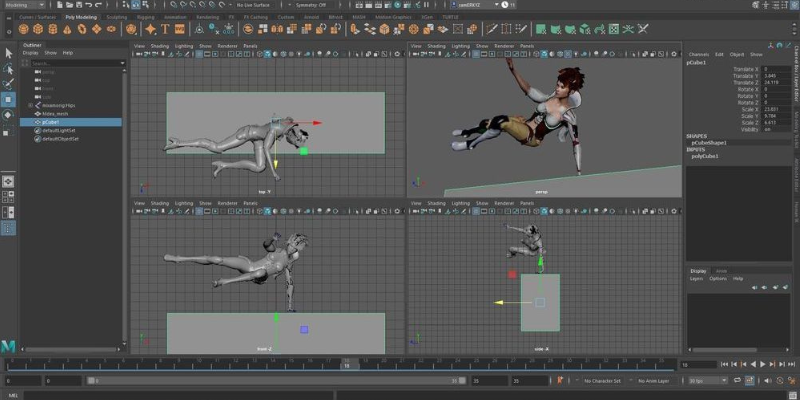Click the green Planar UV mapping shelf icon
The height and width of the screenshot is (400, 800).
pyautogui.click(x=541, y=29)
